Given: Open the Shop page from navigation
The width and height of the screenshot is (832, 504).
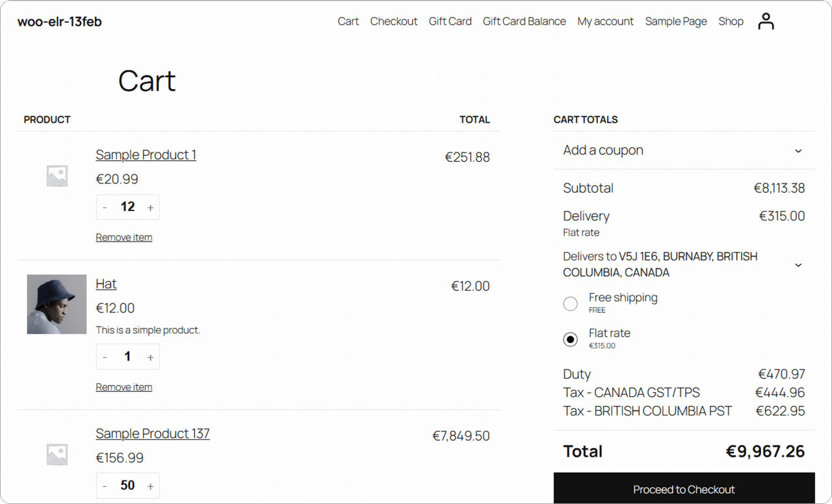Looking at the screenshot, I should point(731,21).
